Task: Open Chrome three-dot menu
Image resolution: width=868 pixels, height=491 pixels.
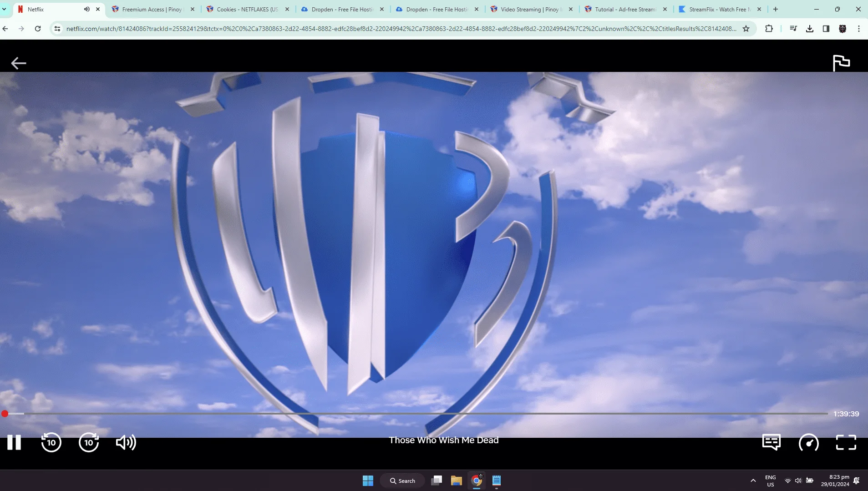Action: (859, 29)
